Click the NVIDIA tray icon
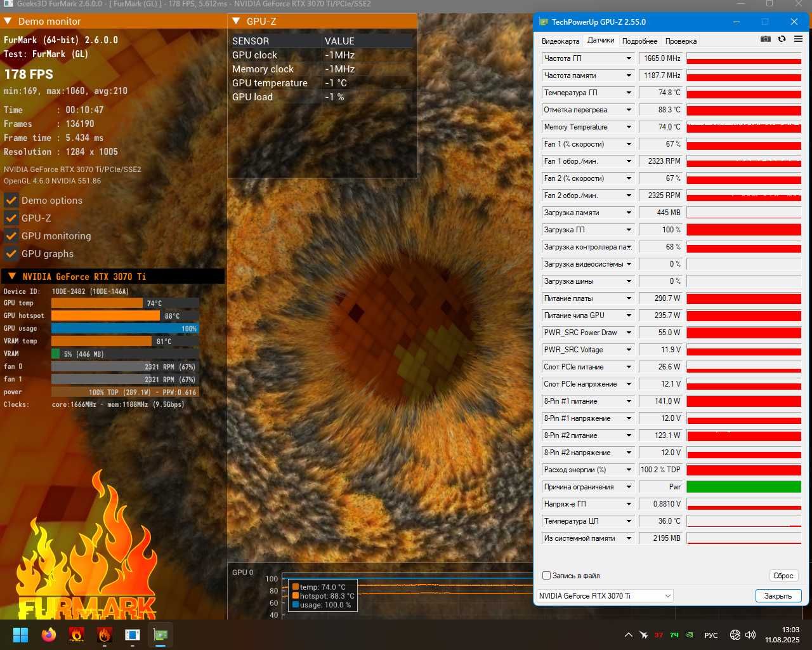 [690, 635]
